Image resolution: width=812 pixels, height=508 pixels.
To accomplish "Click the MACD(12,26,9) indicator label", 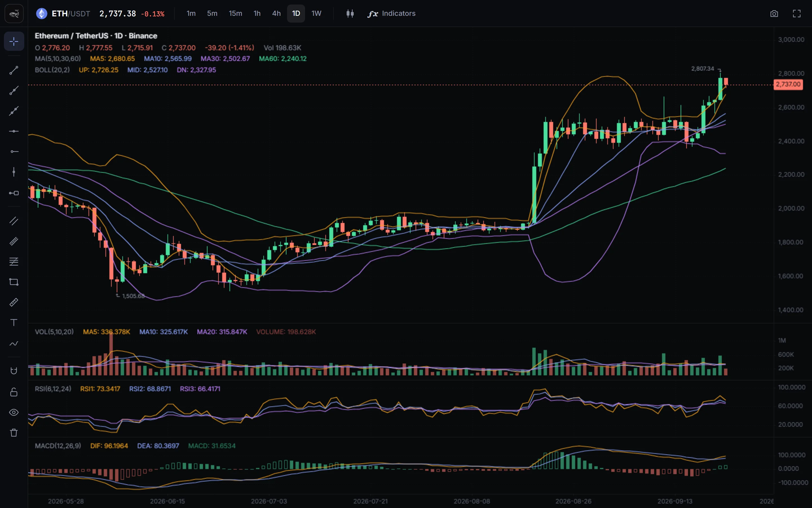I will coord(58,446).
